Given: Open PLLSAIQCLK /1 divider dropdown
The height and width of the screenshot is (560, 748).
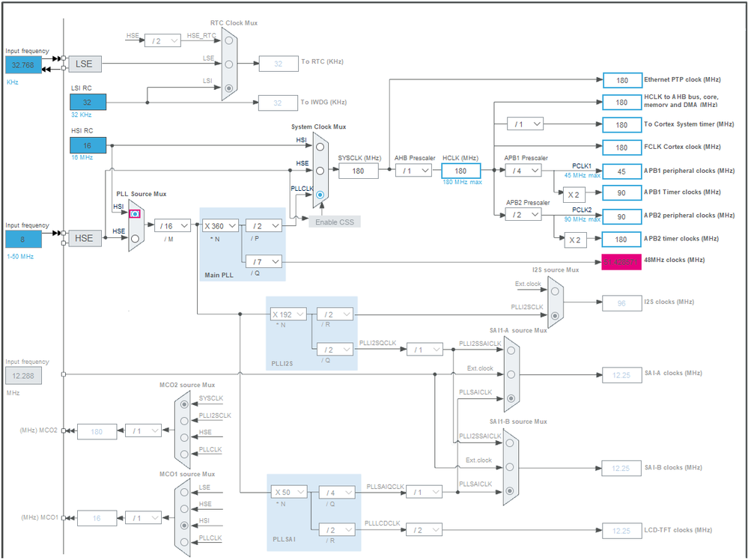Looking at the screenshot, I should 424,492.
